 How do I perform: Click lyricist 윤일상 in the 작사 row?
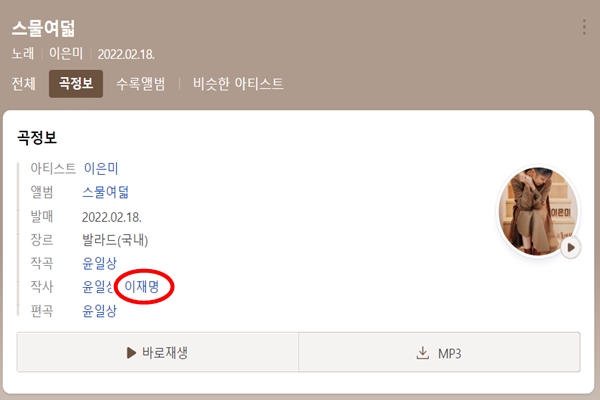point(98,287)
